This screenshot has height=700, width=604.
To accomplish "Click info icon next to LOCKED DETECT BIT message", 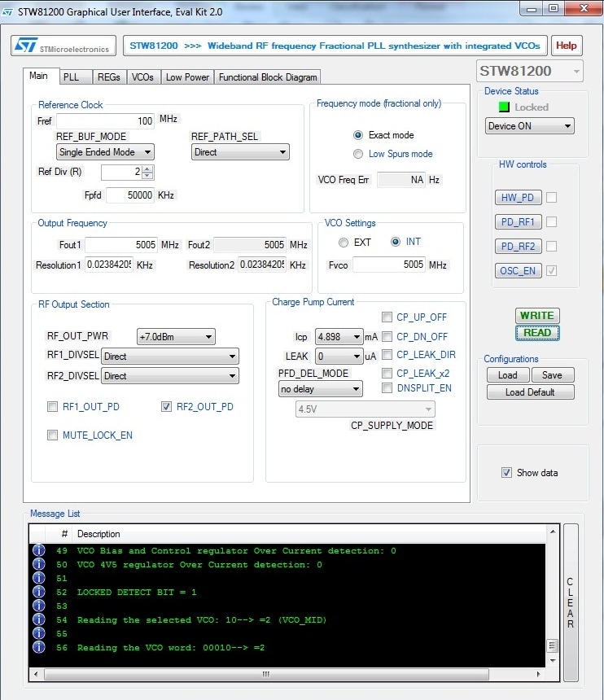I will [38, 593].
